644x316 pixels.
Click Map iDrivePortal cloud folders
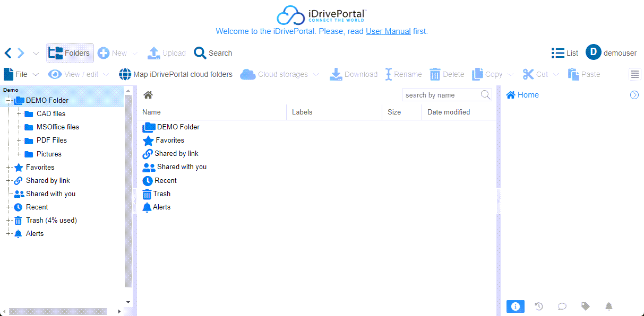pos(176,74)
